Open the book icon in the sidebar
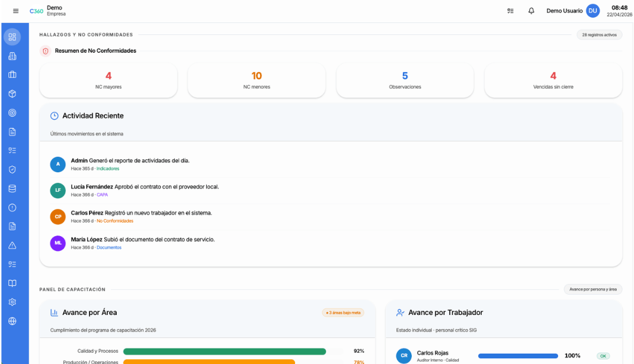634x364 pixels. tap(12, 283)
